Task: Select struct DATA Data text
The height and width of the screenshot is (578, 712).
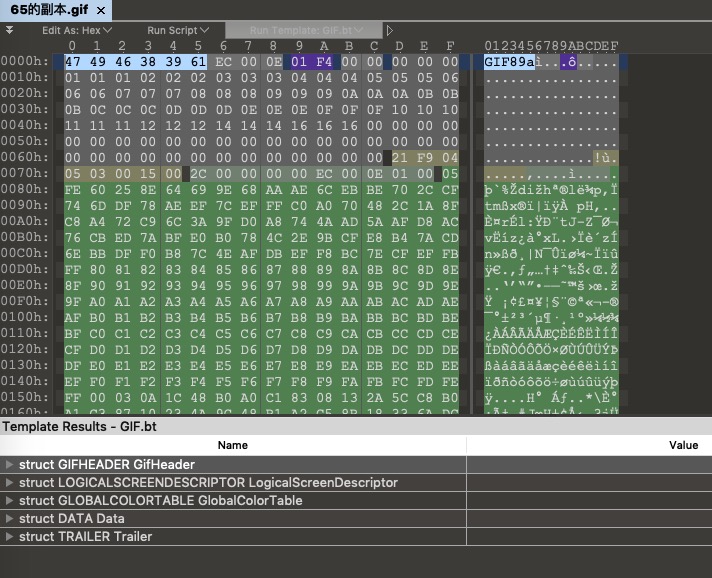Action: [x=72, y=519]
